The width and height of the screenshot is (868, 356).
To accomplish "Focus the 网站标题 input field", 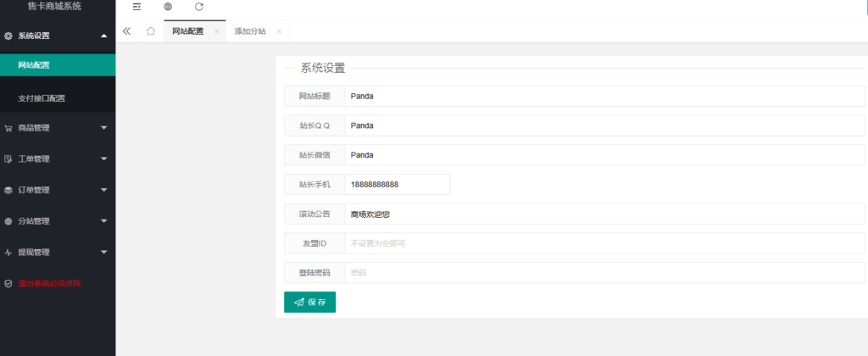I will coord(604,97).
